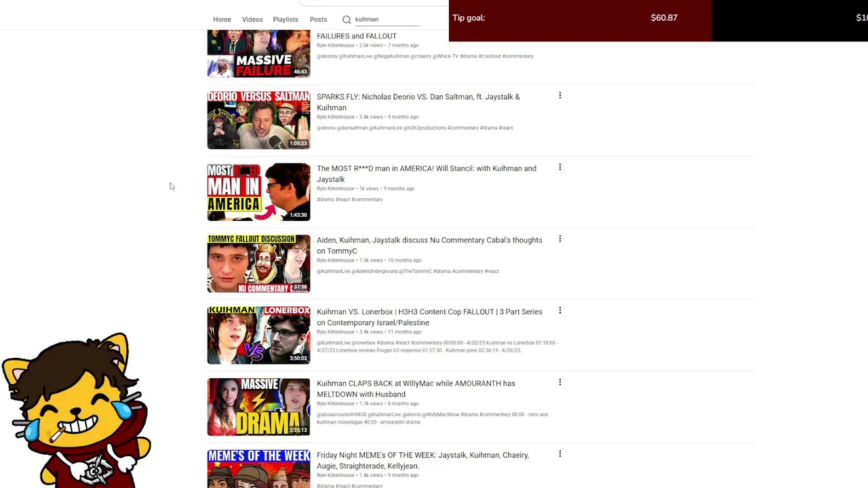Screen dimensions: 868x488
Task: Click Ryle Kittenhouse under Will Stancil video
Action: [336, 188]
